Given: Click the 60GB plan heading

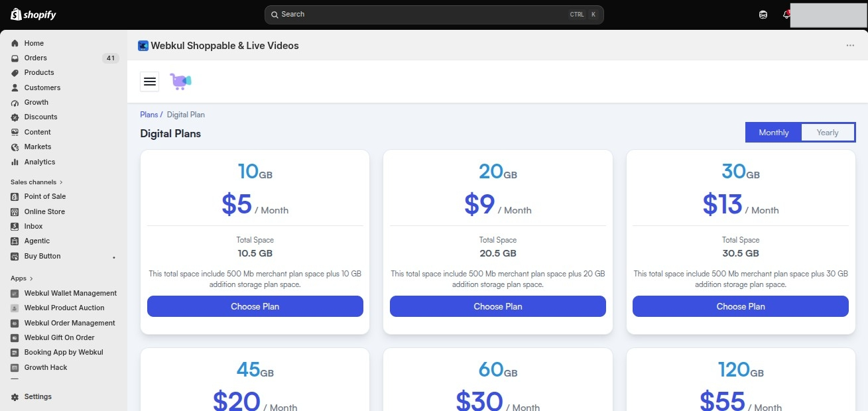Looking at the screenshot, I should [x=498, y=369].
